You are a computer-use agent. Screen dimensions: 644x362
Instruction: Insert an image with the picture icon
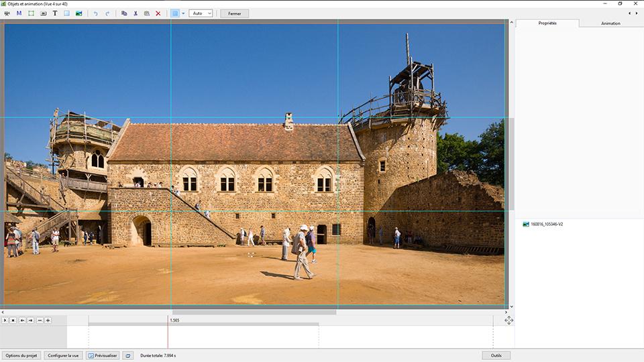[79, 13]
